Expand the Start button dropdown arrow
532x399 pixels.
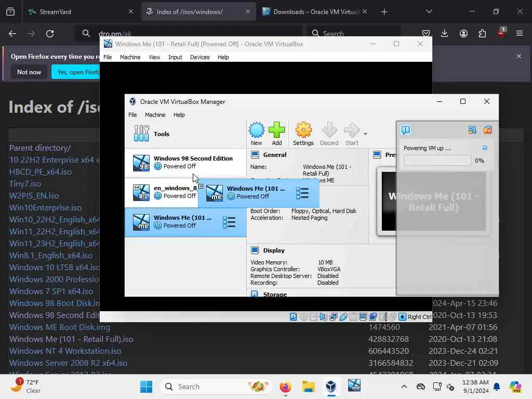coord(365,134)
